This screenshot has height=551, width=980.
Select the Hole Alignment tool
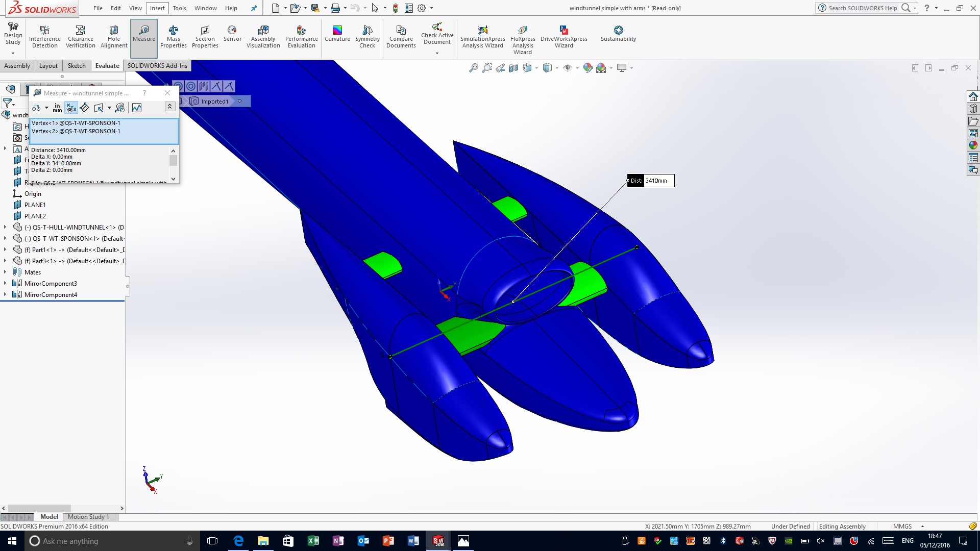(114, 37)
